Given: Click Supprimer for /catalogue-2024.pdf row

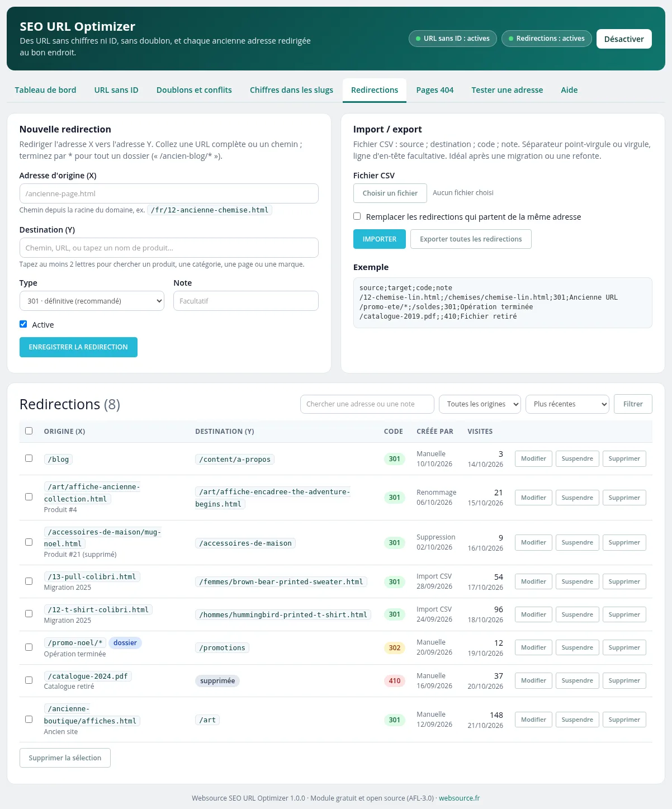Looking at the screenshot, I should click(x=624, y=680).
